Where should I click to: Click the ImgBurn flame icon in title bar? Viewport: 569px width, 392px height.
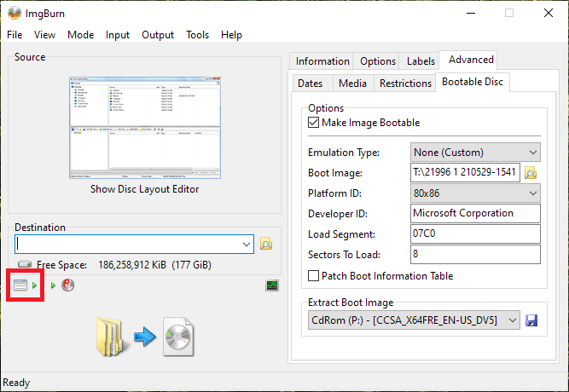[14, 13]
